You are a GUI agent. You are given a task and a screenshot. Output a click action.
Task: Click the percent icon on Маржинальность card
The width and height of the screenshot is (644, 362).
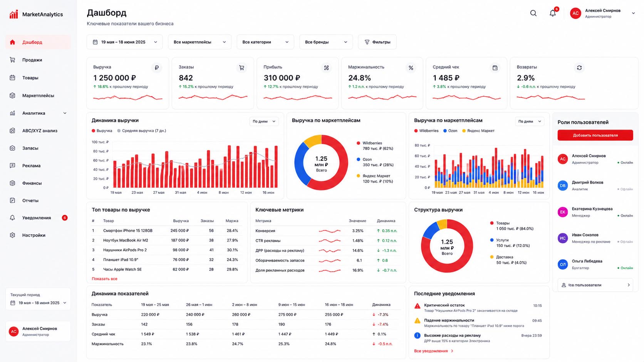tap(411, 68)
